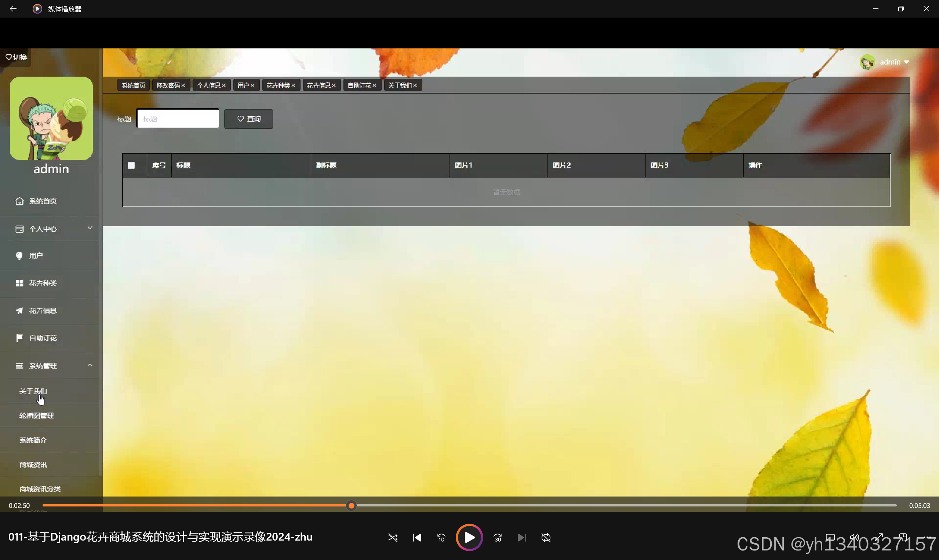Skip forward 30 seconds

pyautogui.click(x=498, y=538)
